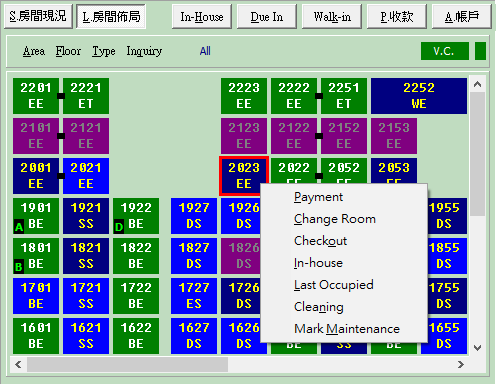Screen dimensions: 496x385
Task: Open the S.房間現況 room status tab
Action: pos(38,16)
